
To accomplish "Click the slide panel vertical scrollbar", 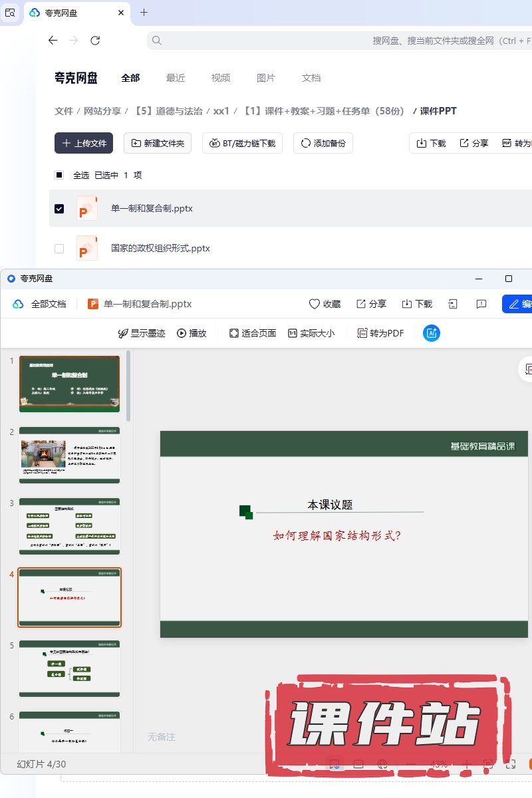I will point(128,386).
